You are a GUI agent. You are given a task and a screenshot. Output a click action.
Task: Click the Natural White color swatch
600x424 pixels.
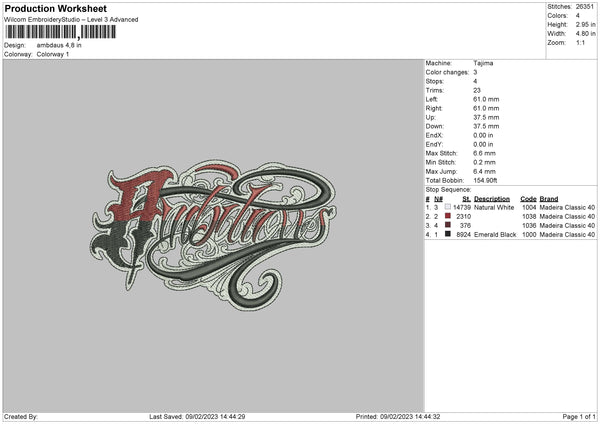tap(447, 207)
